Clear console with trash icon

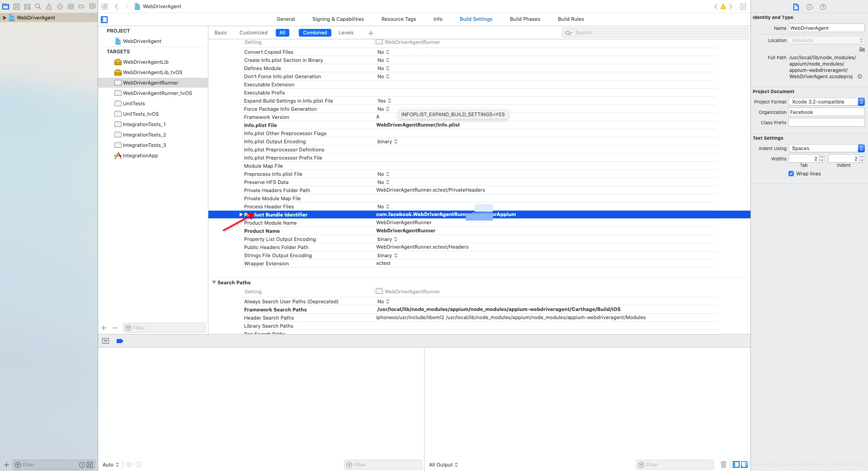pos(723,464)
